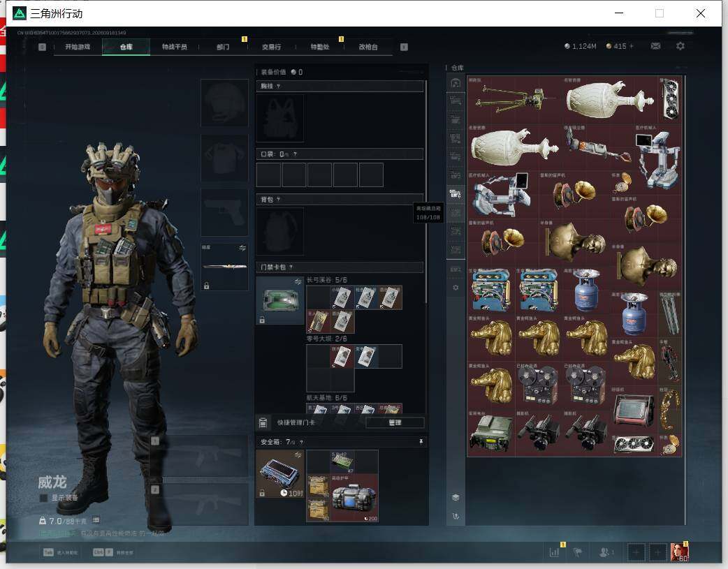Click the 装备价值 value label
728x569 pixels.
273,72
